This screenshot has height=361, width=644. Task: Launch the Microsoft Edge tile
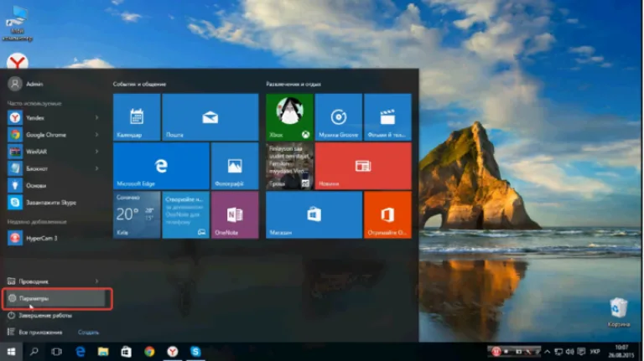point(161,166)
